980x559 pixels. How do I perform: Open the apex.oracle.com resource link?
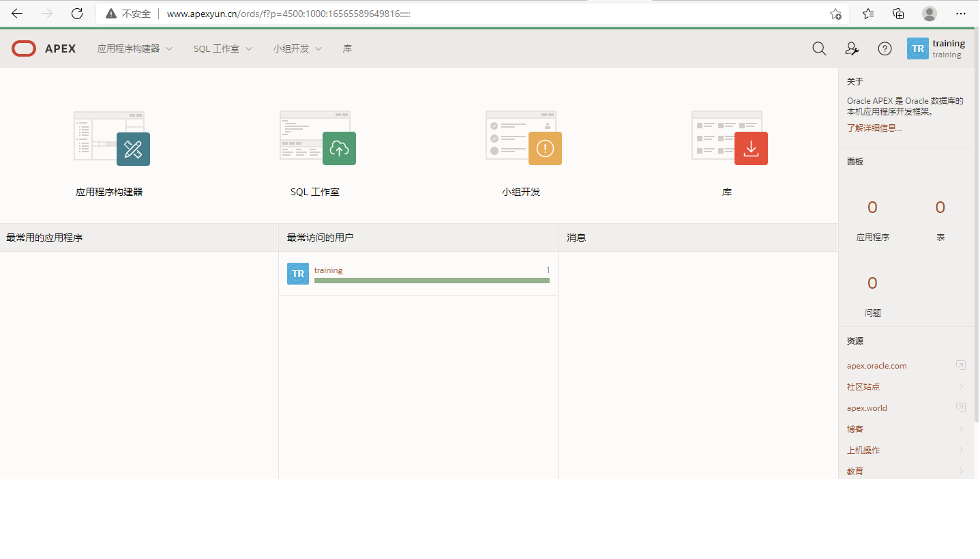(877, 365)
